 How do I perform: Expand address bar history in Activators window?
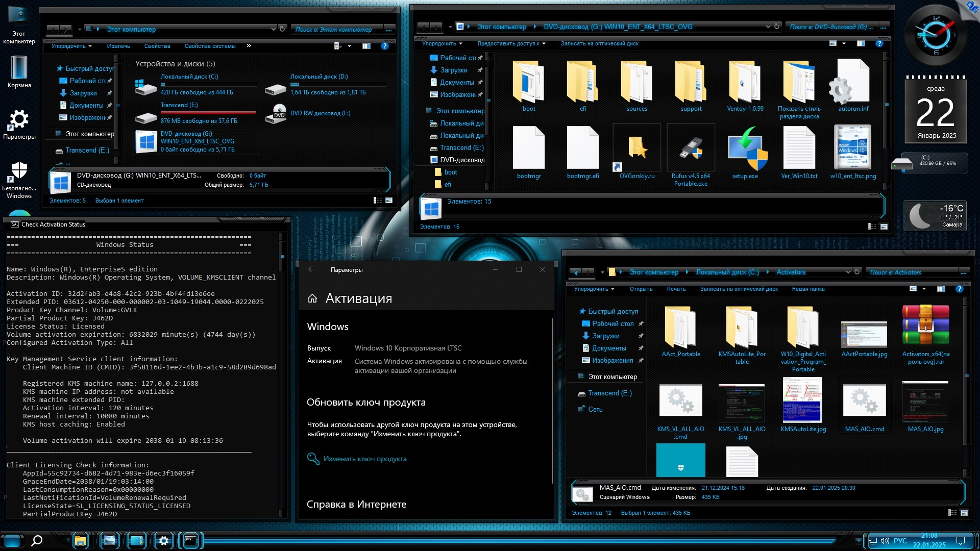848,272
